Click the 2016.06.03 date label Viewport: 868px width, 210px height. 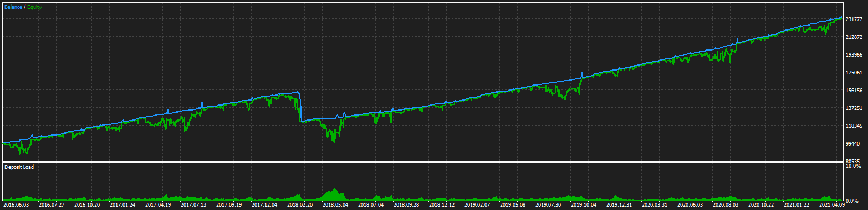(x=16, y=205)
